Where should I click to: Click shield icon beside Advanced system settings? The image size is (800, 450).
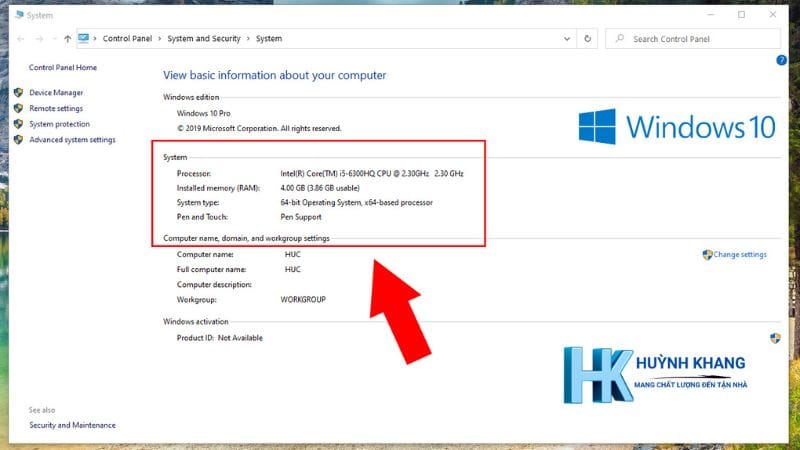tap(18, 139)
